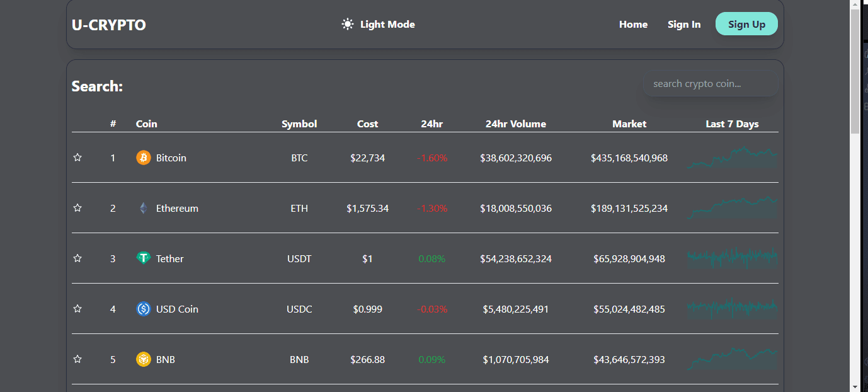The image size is (868, 392).
Task: Open the USD Coin name link
Action: click(x=177, y=309)
